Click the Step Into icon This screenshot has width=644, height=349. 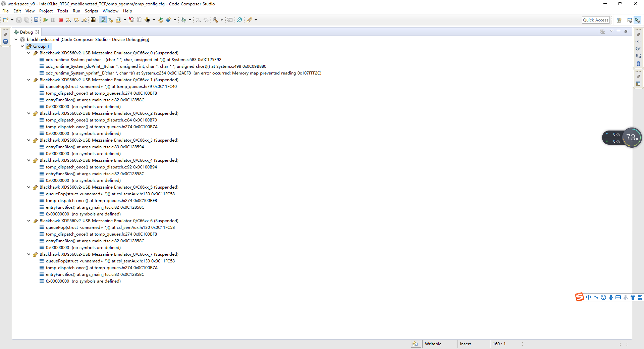tap(68, 20)
